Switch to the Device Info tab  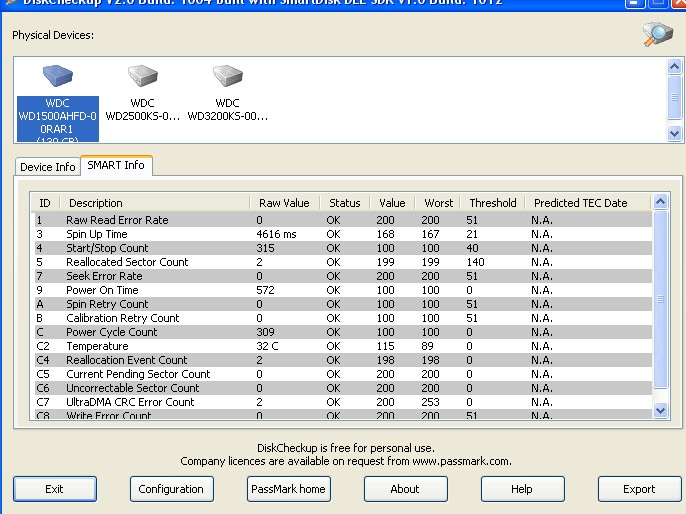[48, 167]
